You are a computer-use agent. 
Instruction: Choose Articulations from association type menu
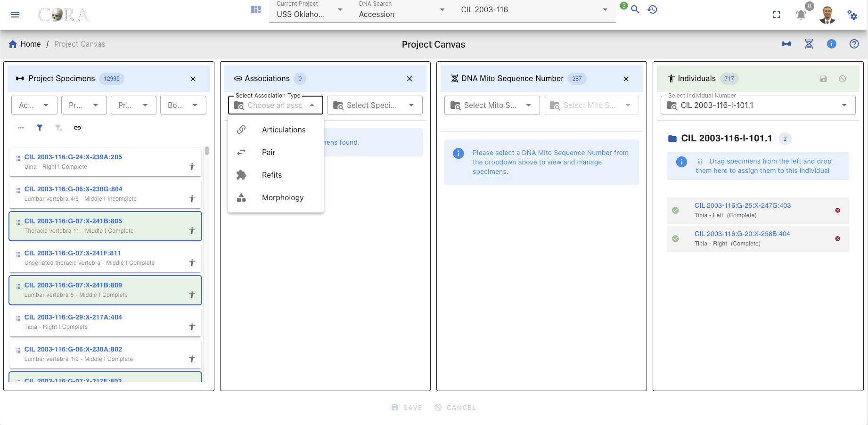(276, 130)
